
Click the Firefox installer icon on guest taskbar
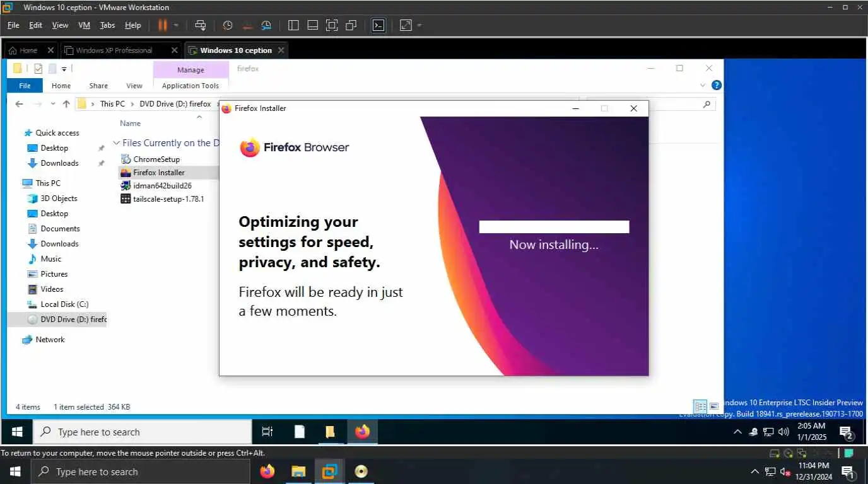tap(362, 432)
